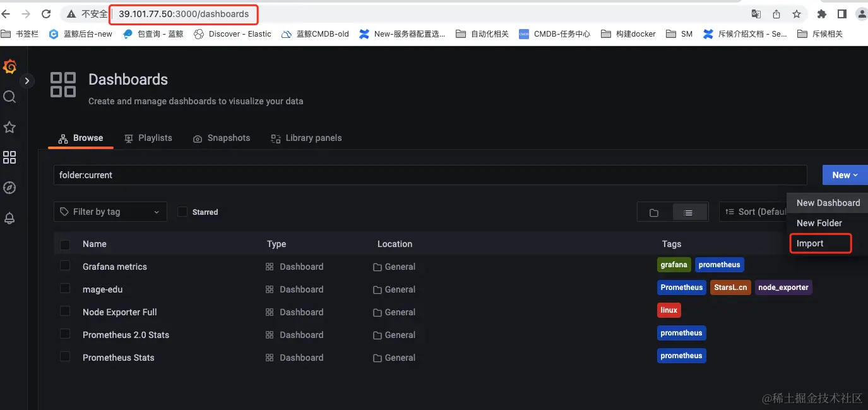Switch to the Playlists tab
This screenshot has height=410, width=868.
[148, 138]
